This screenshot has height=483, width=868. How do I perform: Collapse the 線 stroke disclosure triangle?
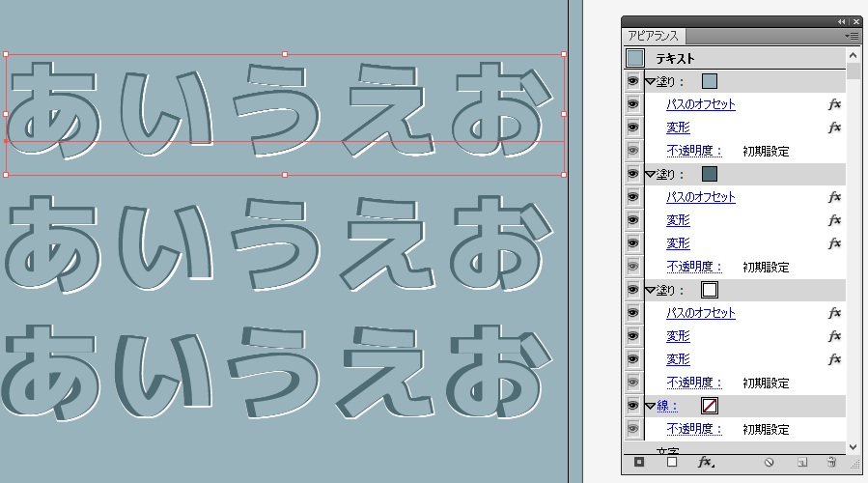650,406
